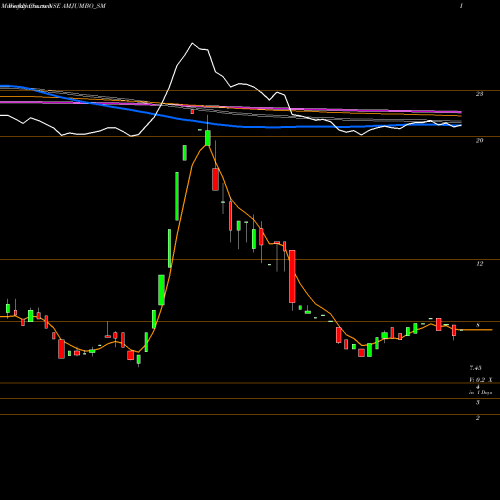Click the highest green candle near 20

coord(208,138)
